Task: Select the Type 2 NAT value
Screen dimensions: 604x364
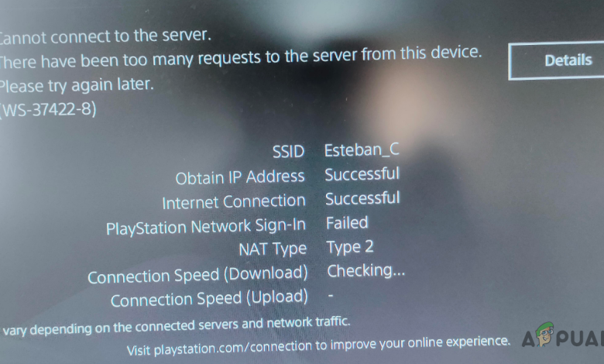Action: pos(350,247)
